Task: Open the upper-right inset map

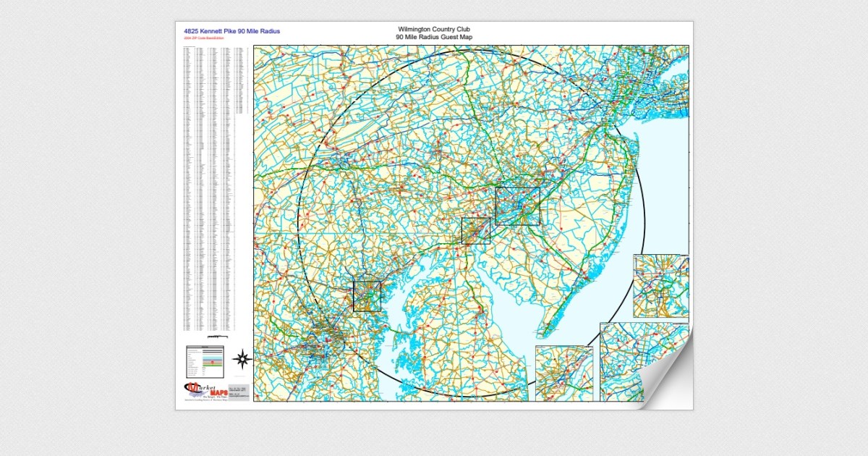Action: tap(660, 285)
